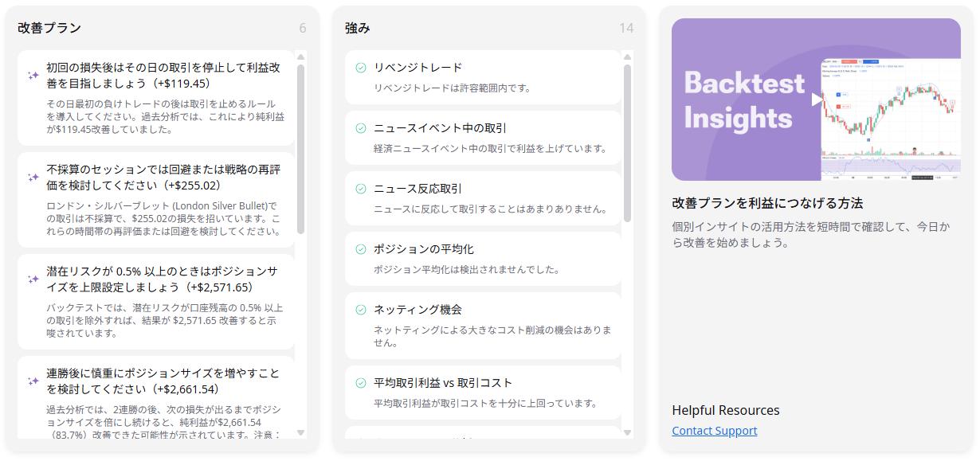This screenshot has width=980, height=461.
Task: Click description mentioning London Silver Bullet
Action: coord(163,218)
